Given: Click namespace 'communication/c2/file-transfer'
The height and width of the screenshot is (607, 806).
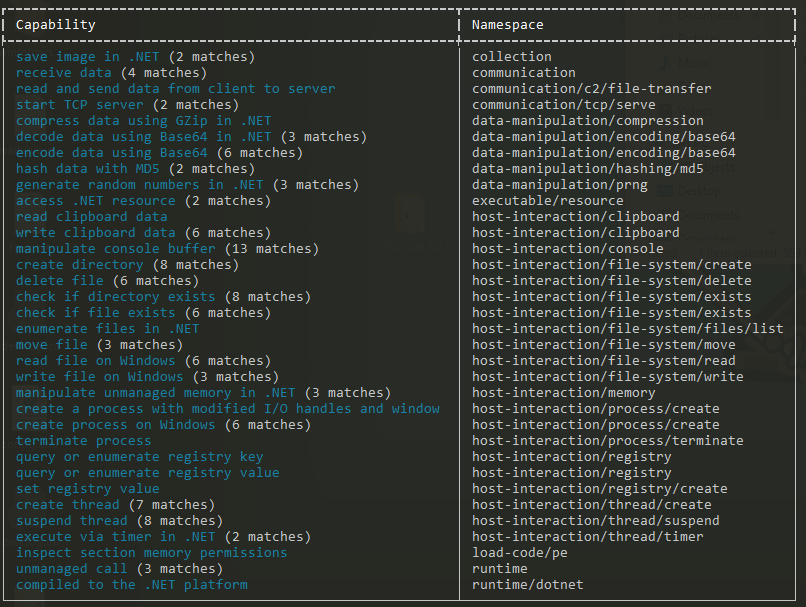Looking at the screenshot, I should click(592, 88).
